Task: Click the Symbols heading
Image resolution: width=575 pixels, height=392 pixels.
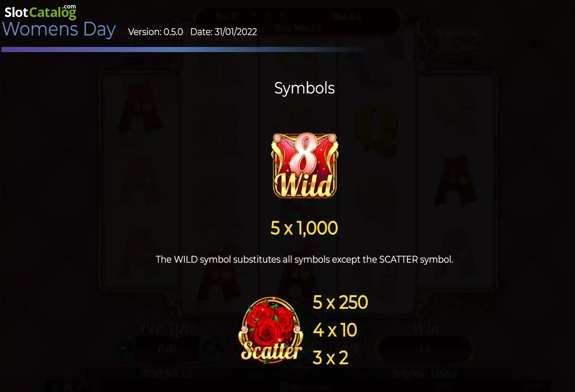Action: click(304, 88)
